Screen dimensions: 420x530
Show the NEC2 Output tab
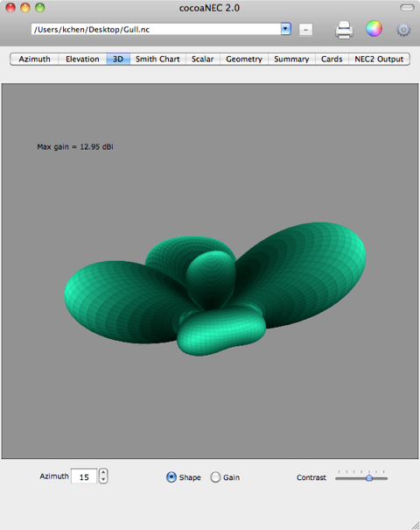click(x=379, y=59)
